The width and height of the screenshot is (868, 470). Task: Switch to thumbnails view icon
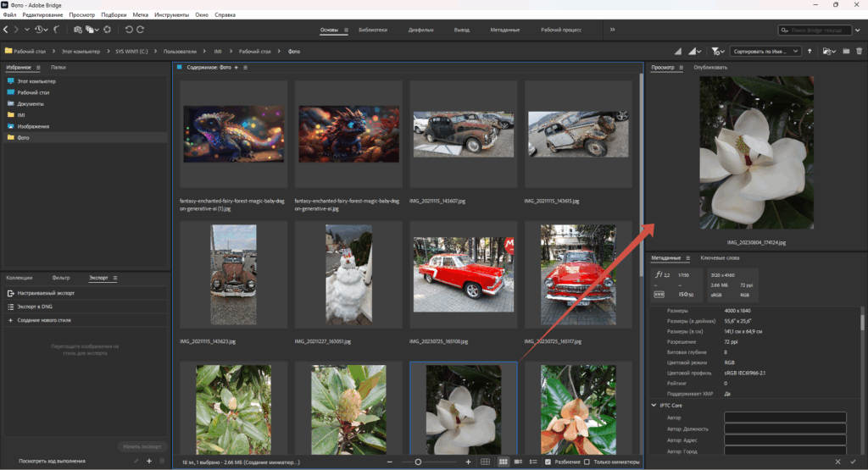click(x=503, y=462)
